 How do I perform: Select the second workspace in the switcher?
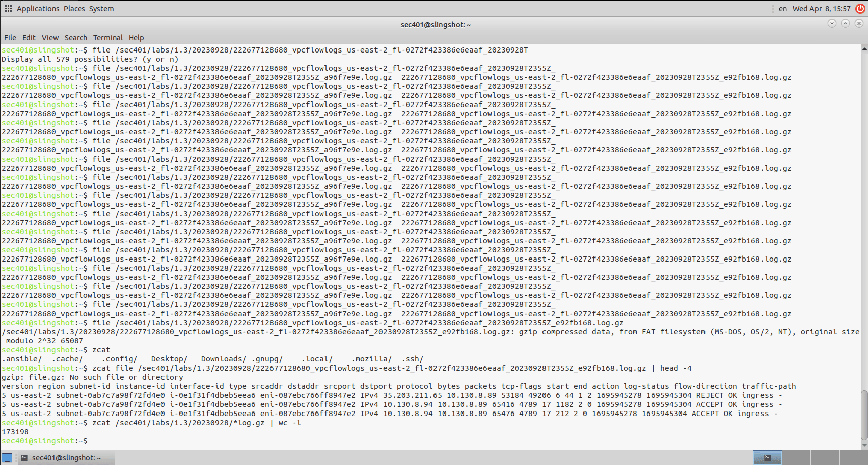(796, 458)
